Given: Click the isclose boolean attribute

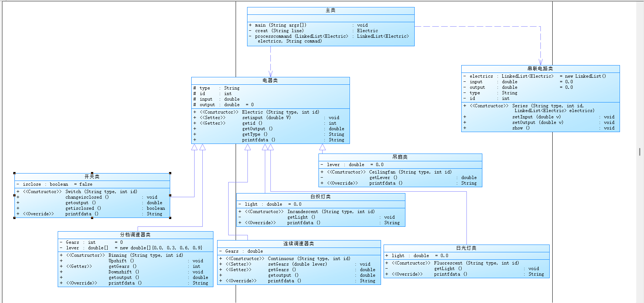Looking at the screenshot, I should coord(54,184).
